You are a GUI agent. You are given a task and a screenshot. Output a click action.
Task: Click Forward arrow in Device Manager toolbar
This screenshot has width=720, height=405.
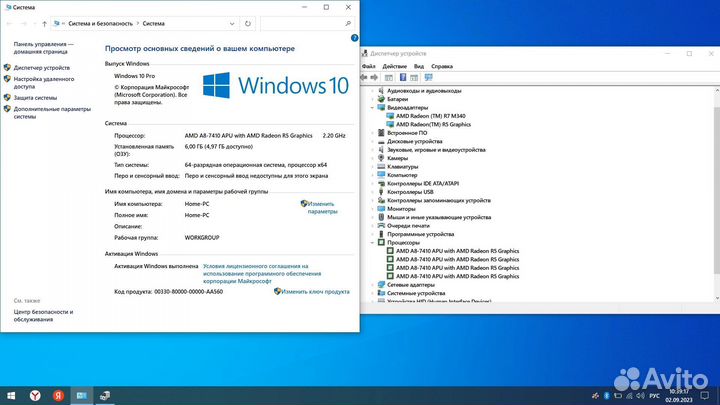click(374, 78)
